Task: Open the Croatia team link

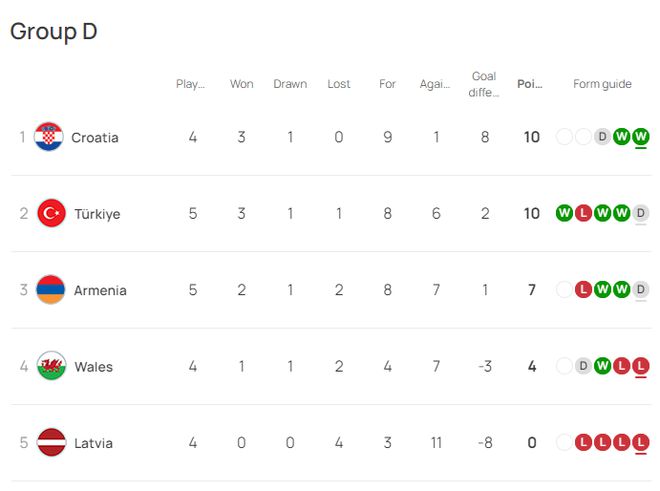Action: 94,137
